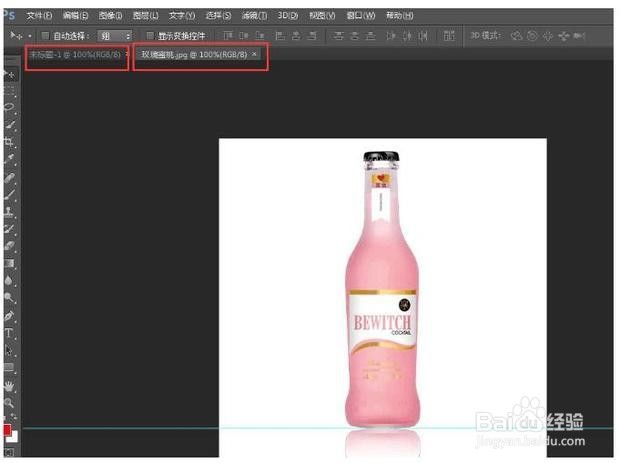620x463 pixels.
Task: Click the 3D rotate mode icon
Action: pyautogui.click(x=516, y=36)
